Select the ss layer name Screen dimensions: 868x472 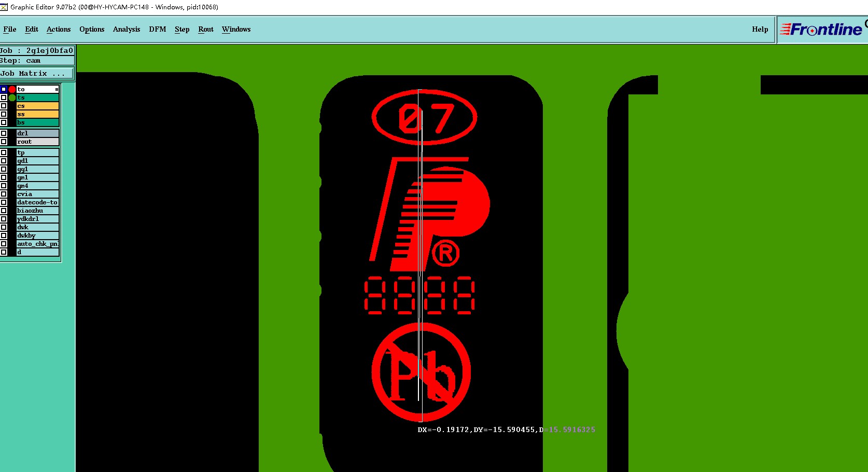(37, 114)
